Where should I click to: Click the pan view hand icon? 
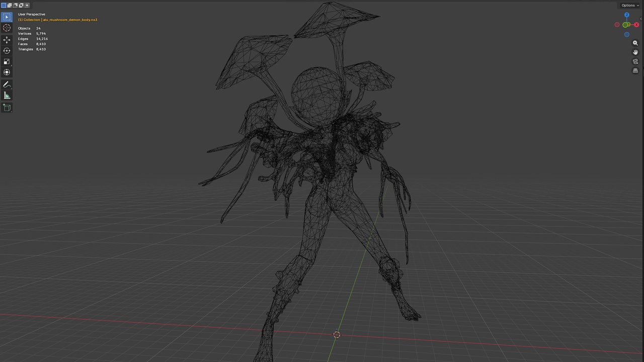[x=635, y=52]
